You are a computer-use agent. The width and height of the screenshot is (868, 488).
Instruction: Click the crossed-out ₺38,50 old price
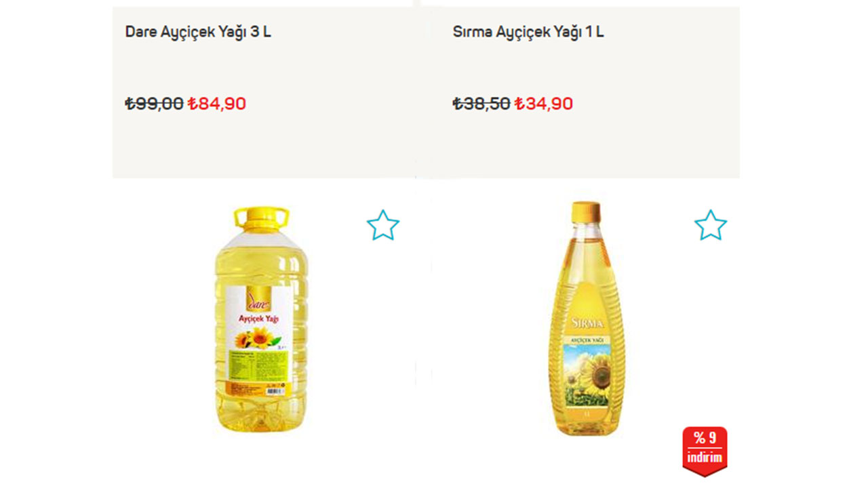click(481, 104)
